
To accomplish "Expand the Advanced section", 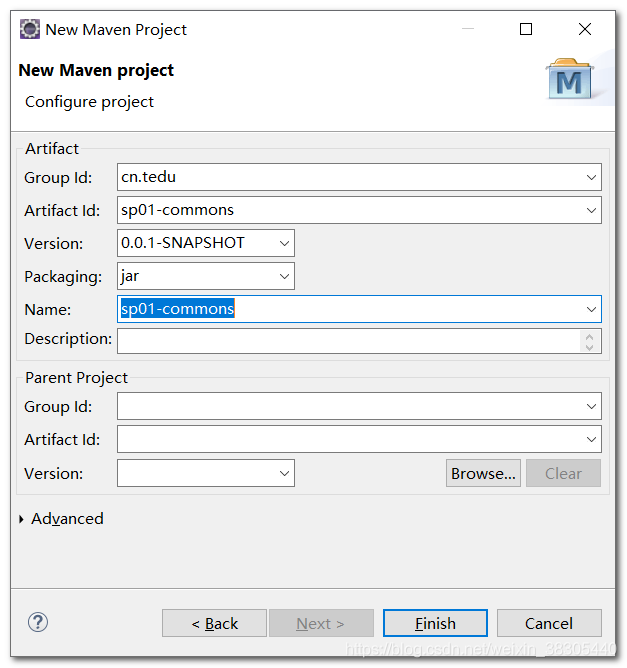I will pyautogui.click(x=21, y=519).
